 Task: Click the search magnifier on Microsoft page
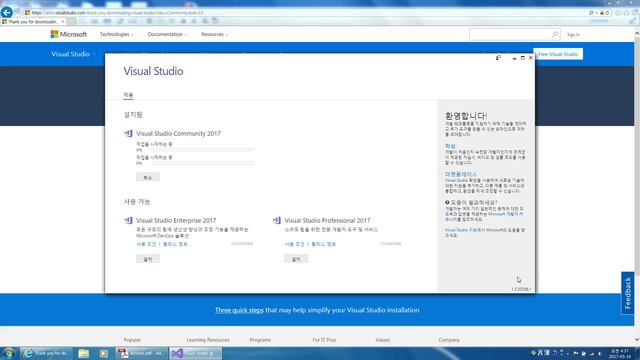click(555, 34)
